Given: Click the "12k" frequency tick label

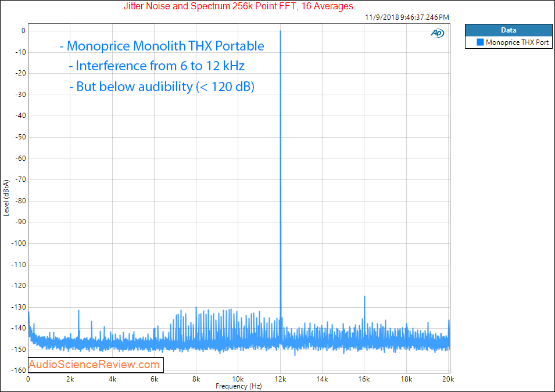Looking at the screenshot, I should [280, 379].
